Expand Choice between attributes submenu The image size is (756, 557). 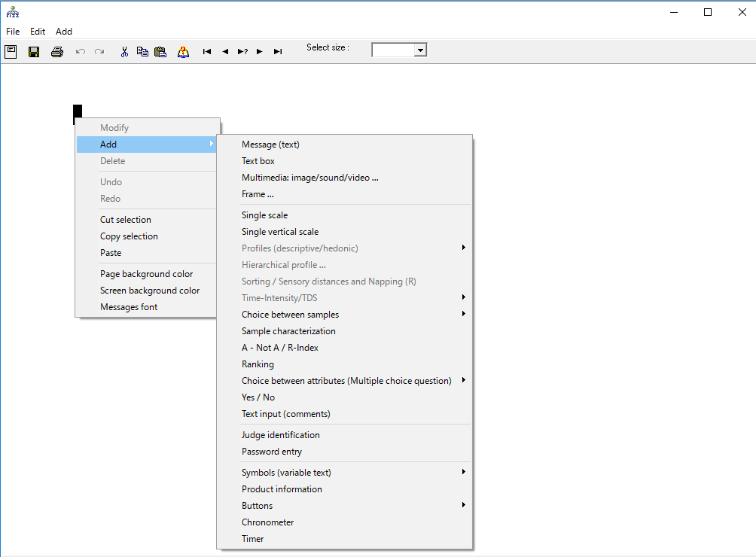click(344, 381)
